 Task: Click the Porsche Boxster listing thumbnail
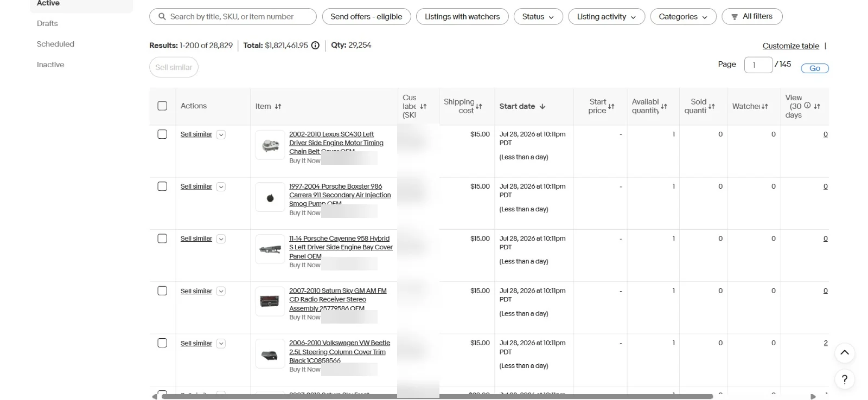pyautogui.click(x=270, y=197)
